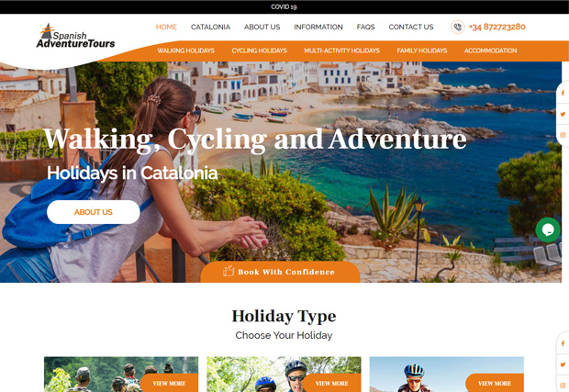
Task: Click the phone icon beside the number
Action: pyautogui.click(x=458, y=28)
